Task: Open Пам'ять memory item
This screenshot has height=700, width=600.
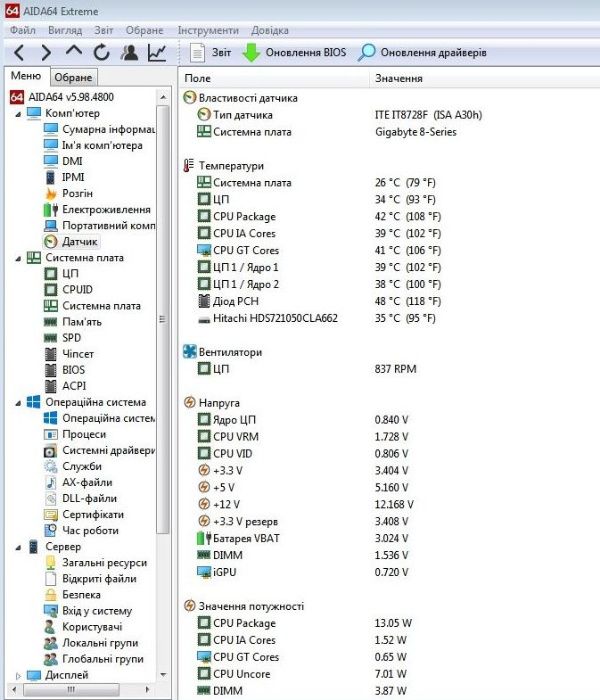Action: [x=73, y=322]
